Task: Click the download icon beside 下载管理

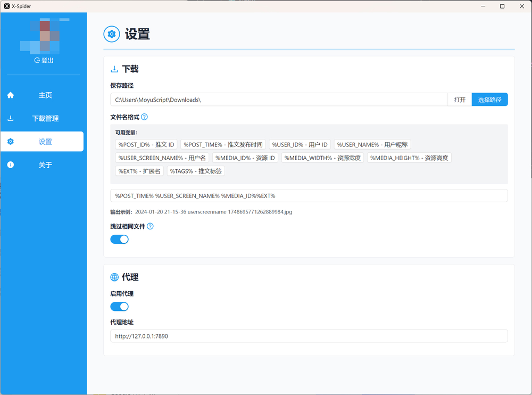Action: click(11, 118)
